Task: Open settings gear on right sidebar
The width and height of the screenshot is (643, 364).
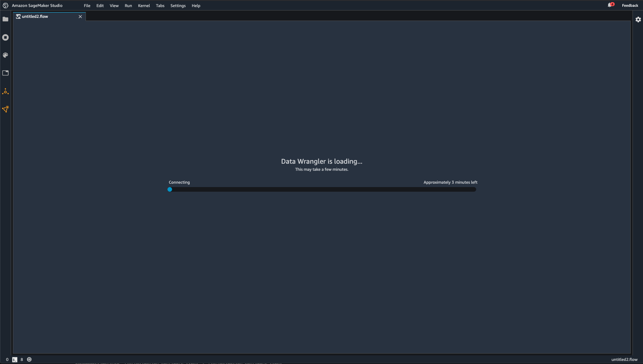Action: 638,20
